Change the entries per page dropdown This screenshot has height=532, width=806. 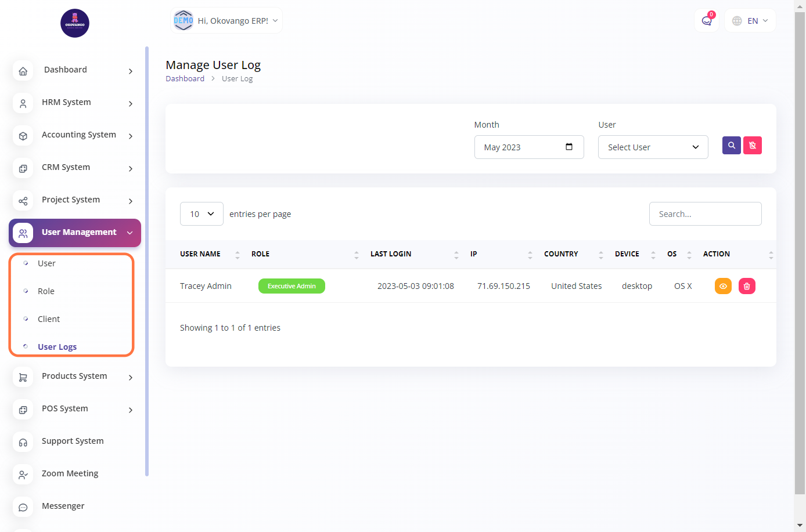(x=201, y=214)
